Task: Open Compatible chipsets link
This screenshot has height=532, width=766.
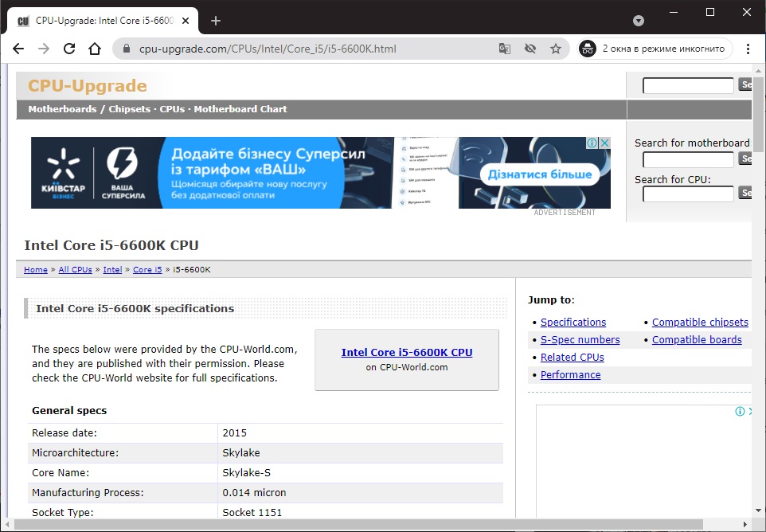Action: click(700, 323)
